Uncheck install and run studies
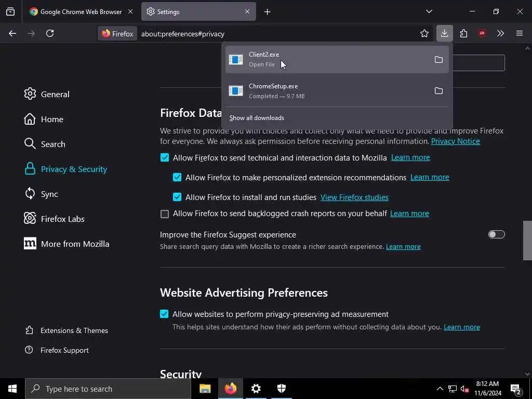Viewport: 532px width, 399px height. click(x=177, y=197)
